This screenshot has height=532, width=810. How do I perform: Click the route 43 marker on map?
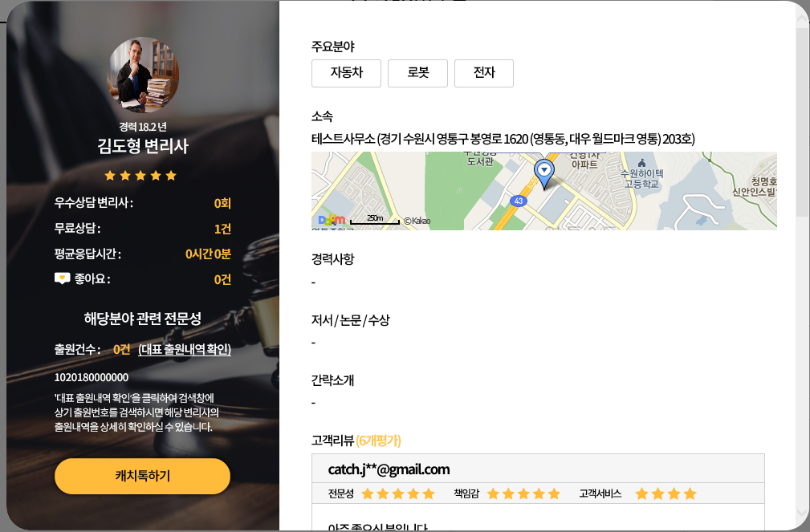[518, 201]
